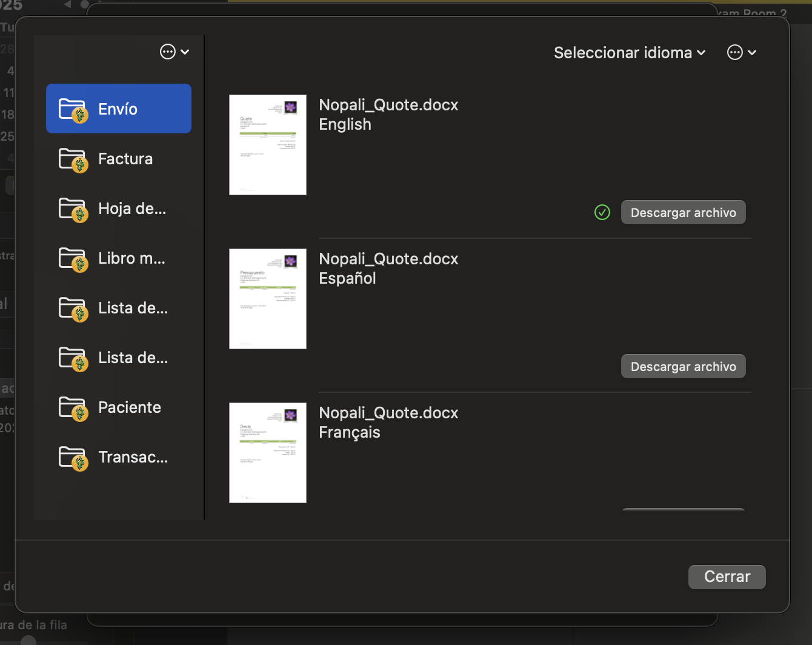Open the Envío folder icon

click(73, 110)
